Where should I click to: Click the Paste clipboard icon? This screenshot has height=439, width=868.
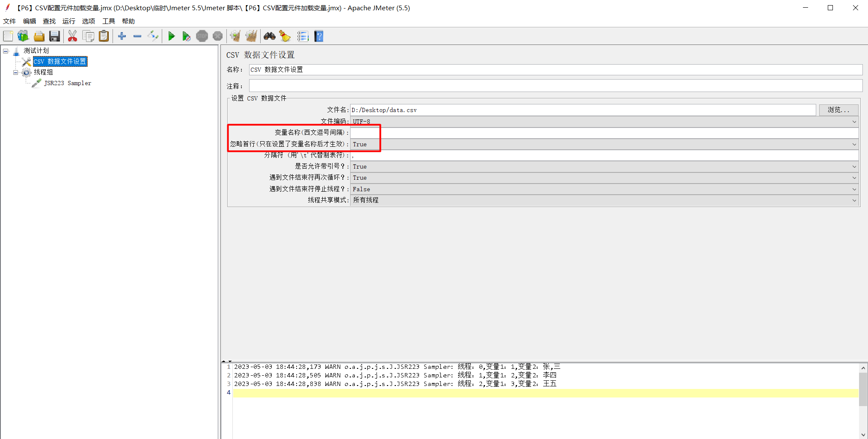point(104,36)
